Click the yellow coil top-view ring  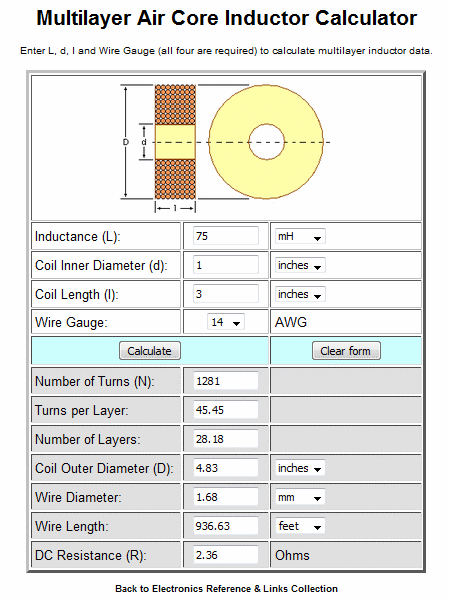pos(266,142)
